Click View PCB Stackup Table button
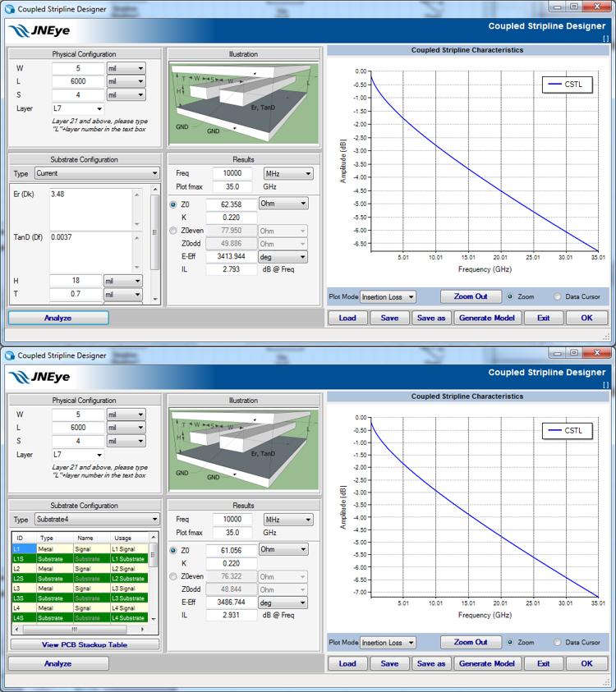 coord(85,644)
